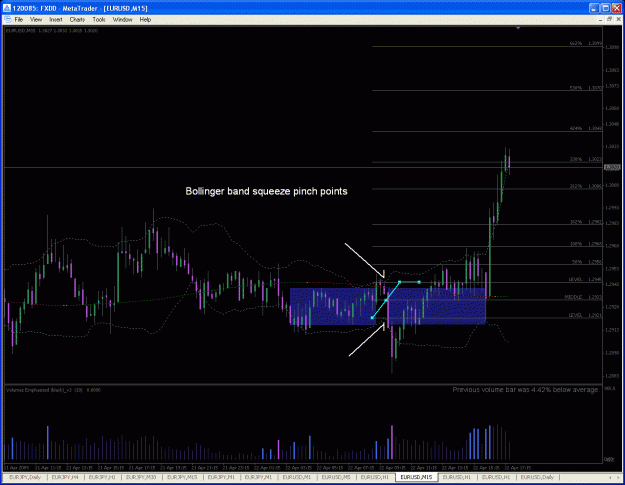The image size is (625, 485).
Task: Close the inner chart window in menu bar
Action: (619, 20)
